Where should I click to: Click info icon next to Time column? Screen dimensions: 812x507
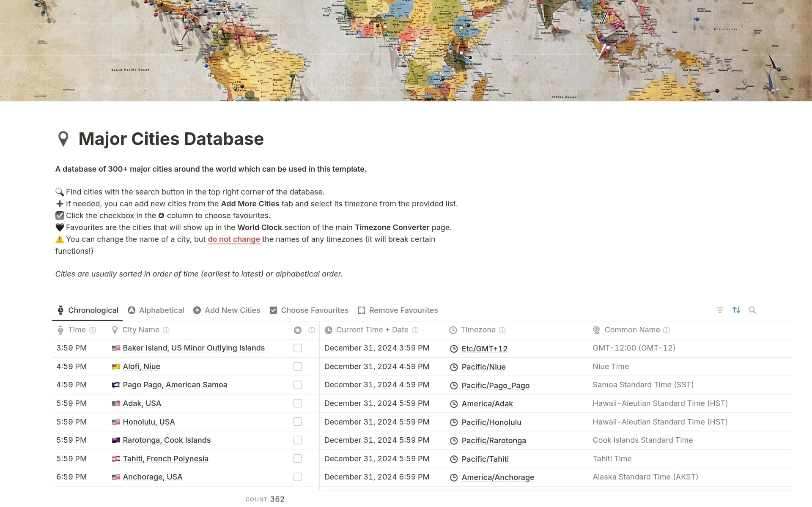[x=93, y=330]
